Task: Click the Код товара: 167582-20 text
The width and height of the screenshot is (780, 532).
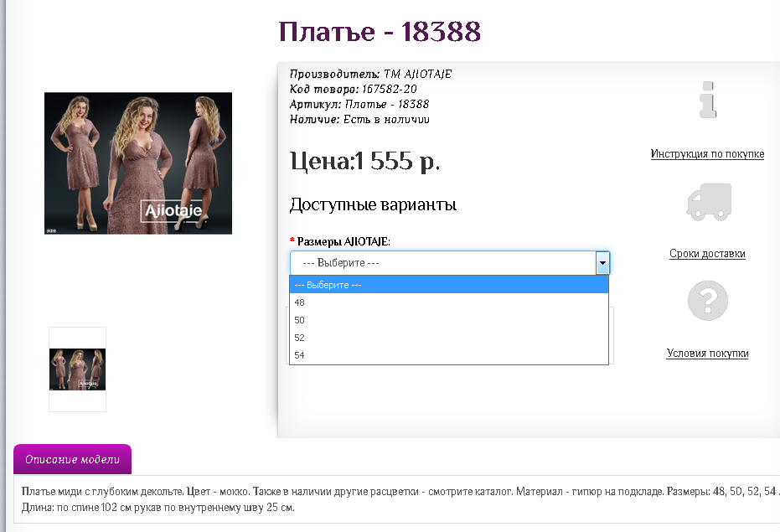Action: click(354, 89)
